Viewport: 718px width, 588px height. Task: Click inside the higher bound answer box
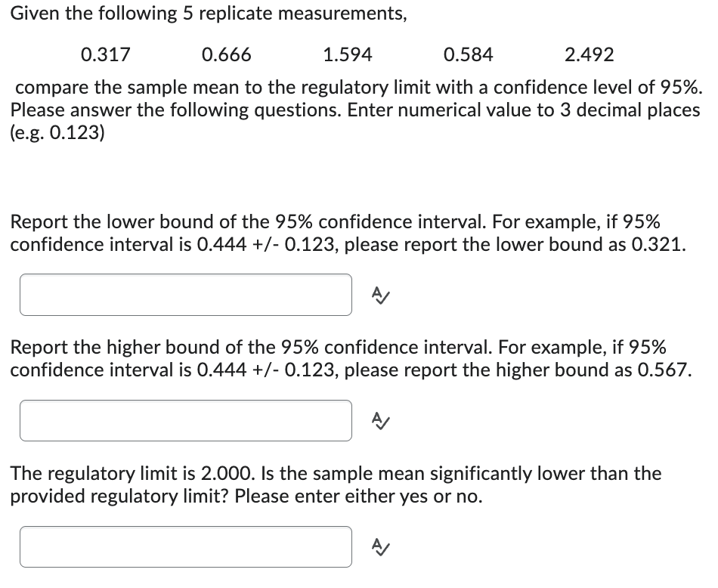tap(185, 420)
